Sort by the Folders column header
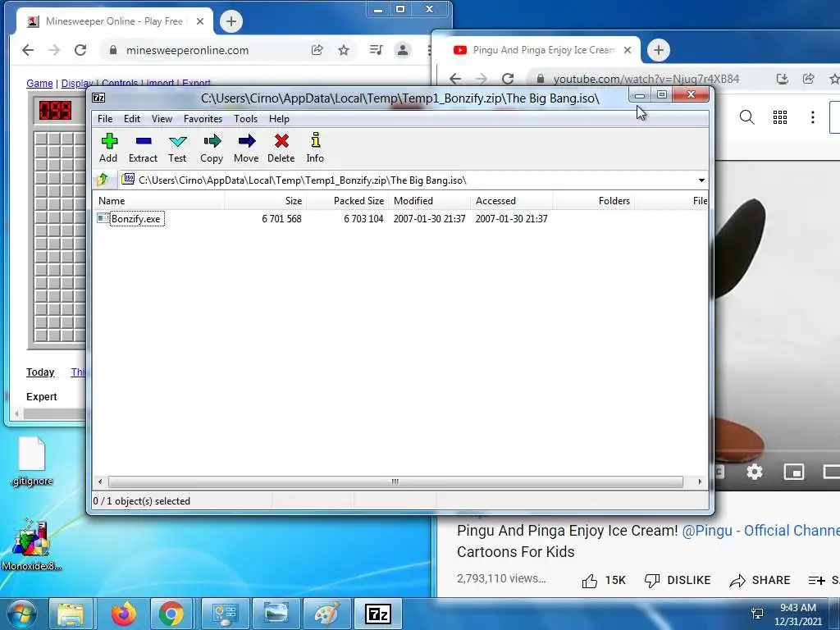 (x=594, y=201)
